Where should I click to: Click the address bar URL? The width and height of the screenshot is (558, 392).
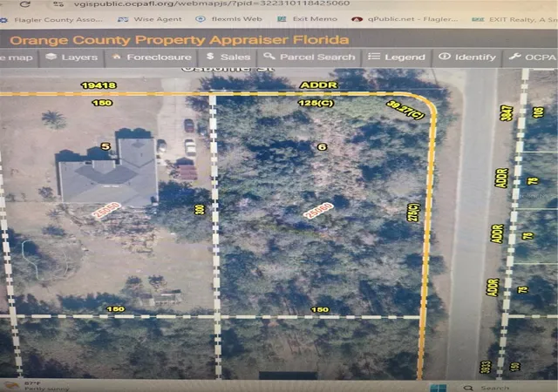tap(211, 3)
